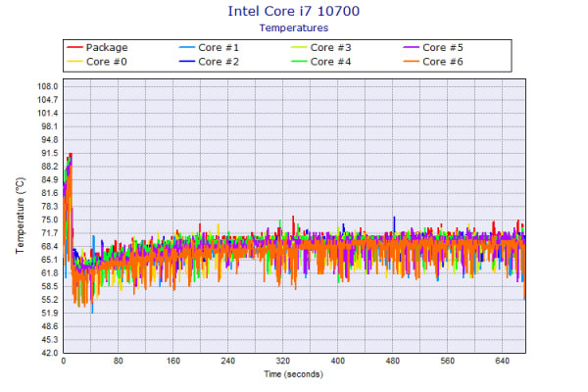Select the 'Core #4' legend label
This screenshot has height=392, width=588.
331,62
